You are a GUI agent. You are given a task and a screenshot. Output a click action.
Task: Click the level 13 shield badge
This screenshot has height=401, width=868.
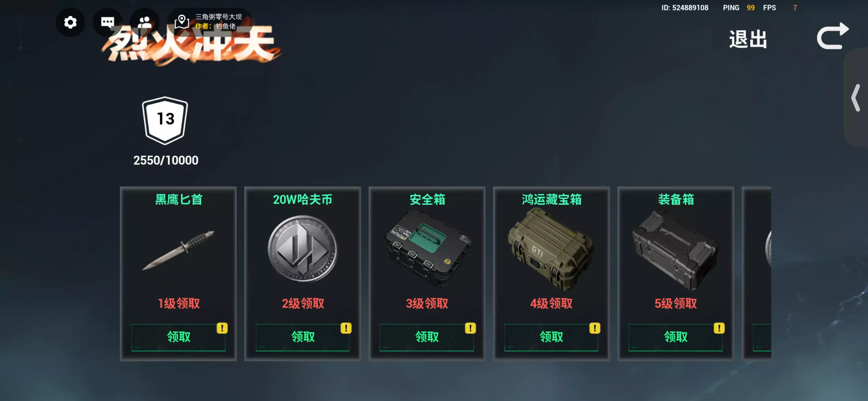tap(165, 120)
